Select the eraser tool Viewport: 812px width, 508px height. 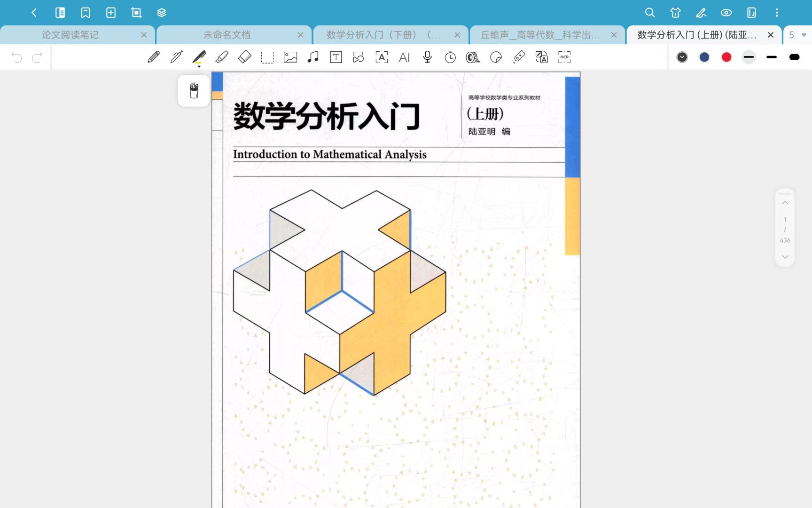point(245,57)
